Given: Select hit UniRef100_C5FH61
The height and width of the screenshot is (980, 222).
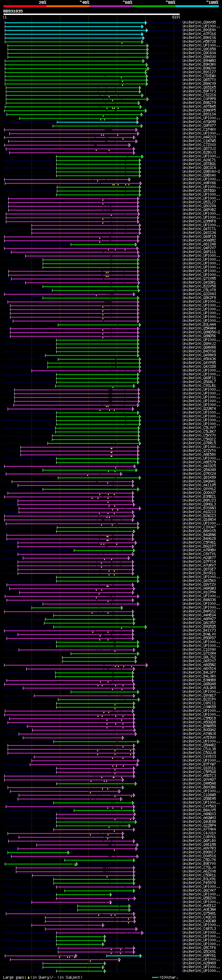Looking at the screenshot, I should point(199,543).
